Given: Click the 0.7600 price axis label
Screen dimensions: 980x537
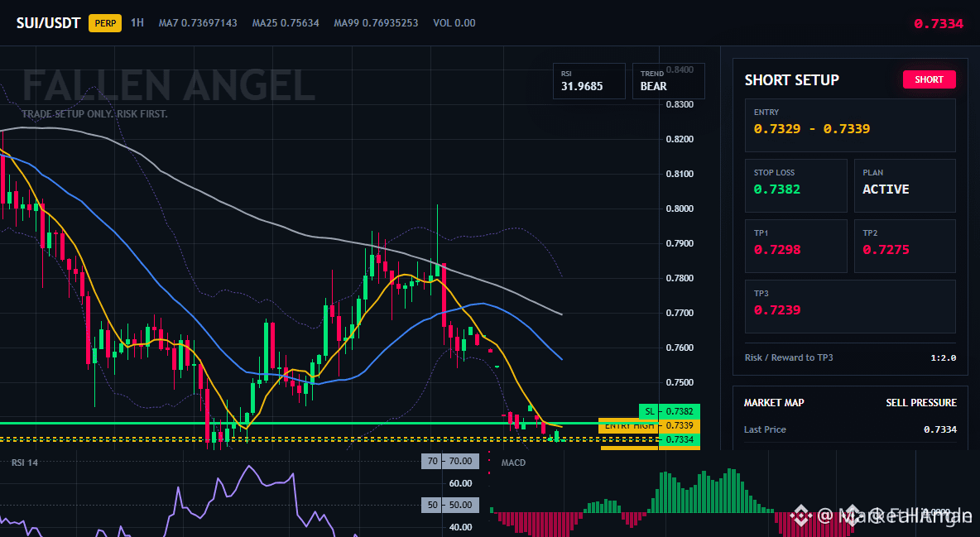Looking at the screenshot, I should pyautogui.click(x=680, y=348).
